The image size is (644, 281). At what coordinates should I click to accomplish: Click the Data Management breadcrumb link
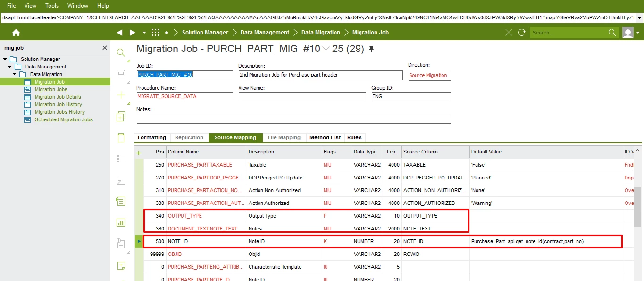[x=265, y=33]
